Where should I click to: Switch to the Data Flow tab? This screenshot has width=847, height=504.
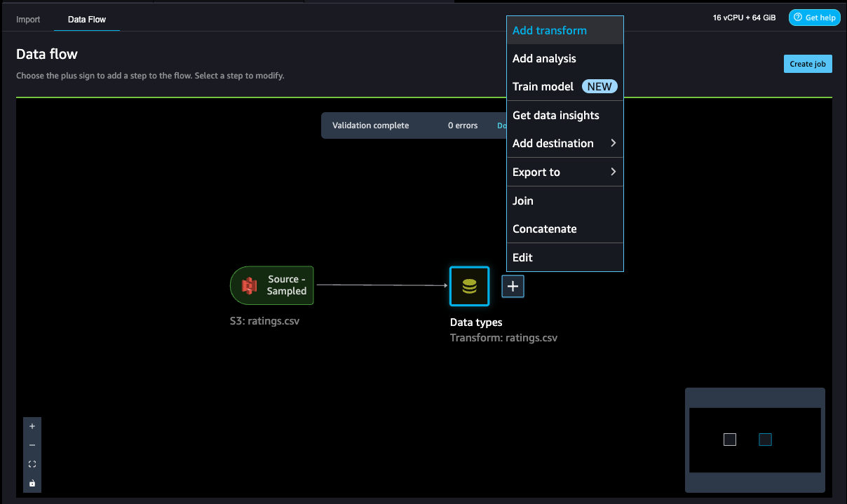(x=87, y=20)
